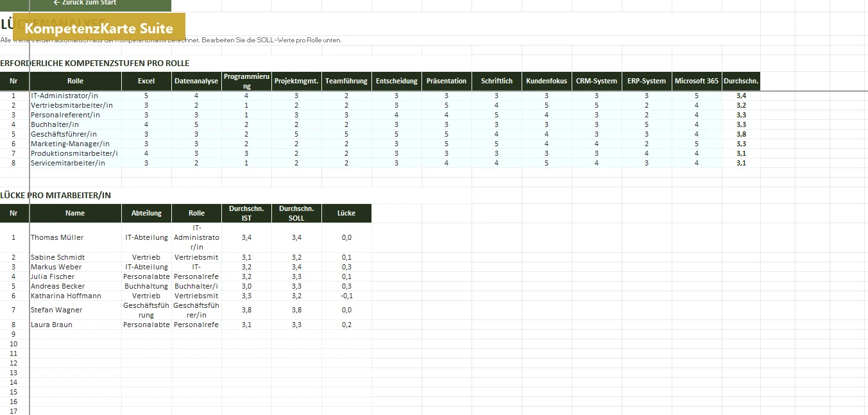Select the "Buchhaltung" department cell

pos(146,286)
